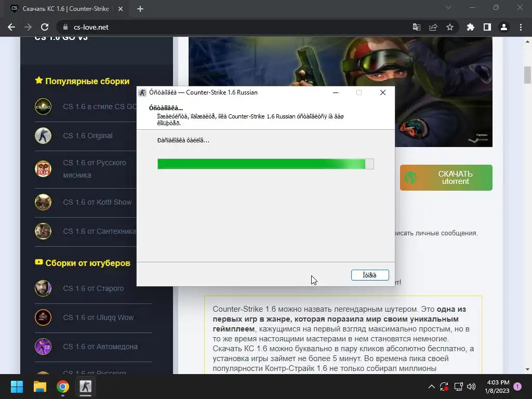This screenshot has width=532, height=399.
Task: Bookmark this page with the star icon
Action: 449,27
